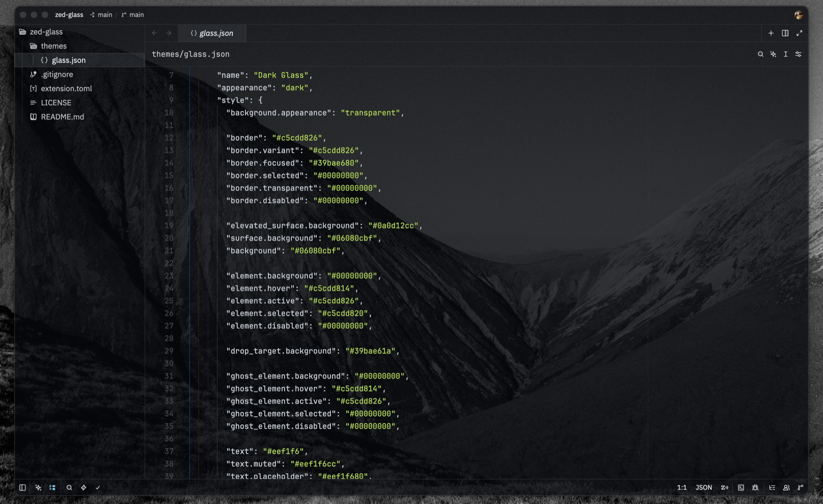Viewport: 823px width, 504px height.
Task: Click line number 12 in the gutter
Action: tap(169, 138)
